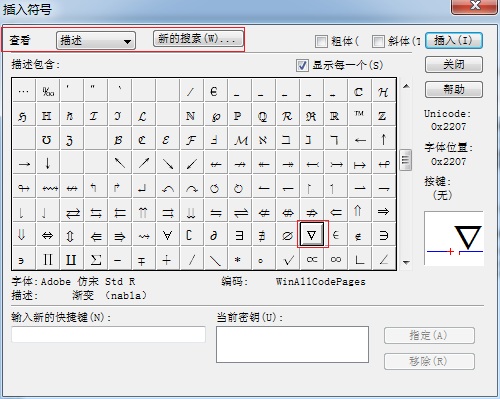Screen dimensions: 500x399
Task: Select the does-not-exist ∄ symbol
Action: coord(264,235)
